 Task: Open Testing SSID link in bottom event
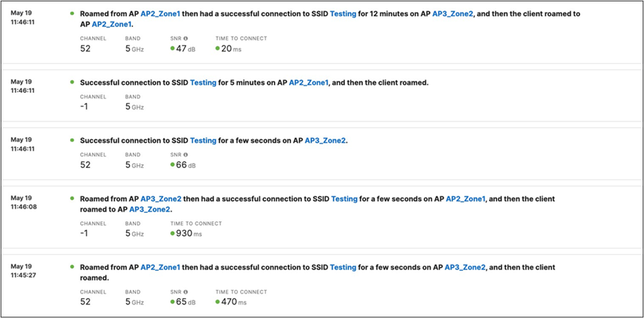tap(343, 267)
